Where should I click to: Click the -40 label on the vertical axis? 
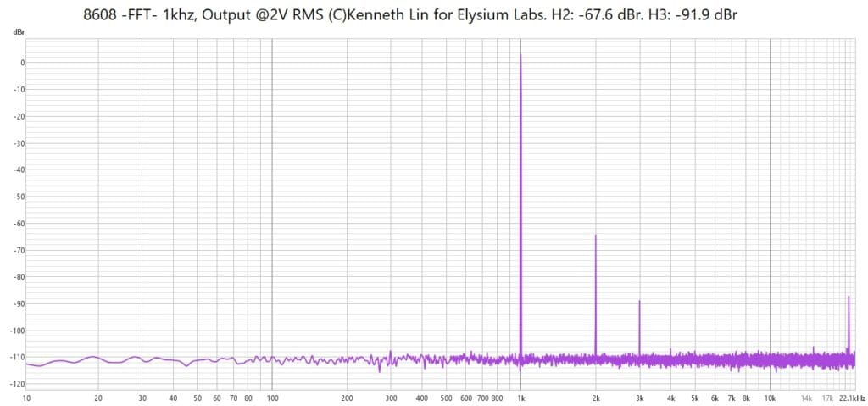19,170
